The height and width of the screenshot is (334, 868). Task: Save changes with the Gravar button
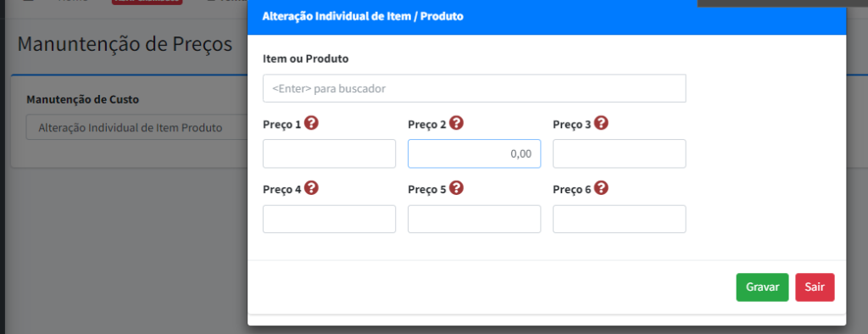coord(762,287)
